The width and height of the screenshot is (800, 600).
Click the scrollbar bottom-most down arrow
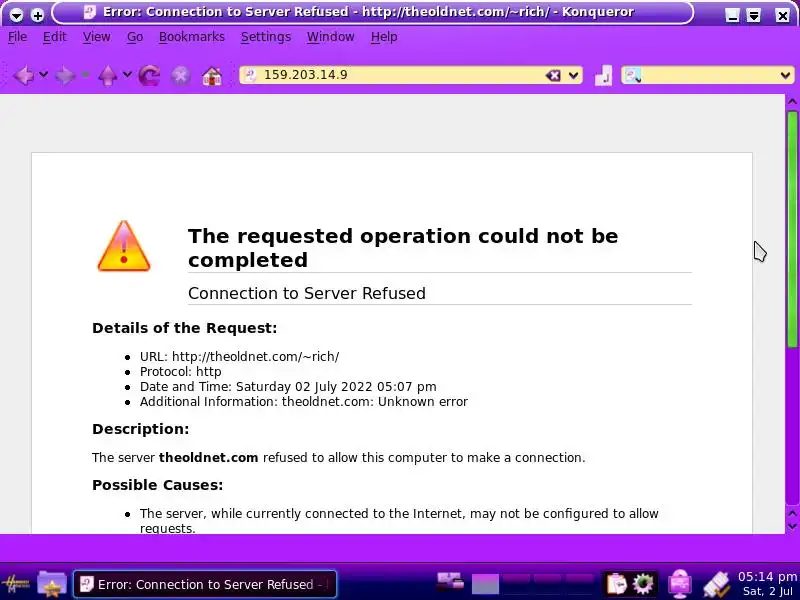coord(792,527)
